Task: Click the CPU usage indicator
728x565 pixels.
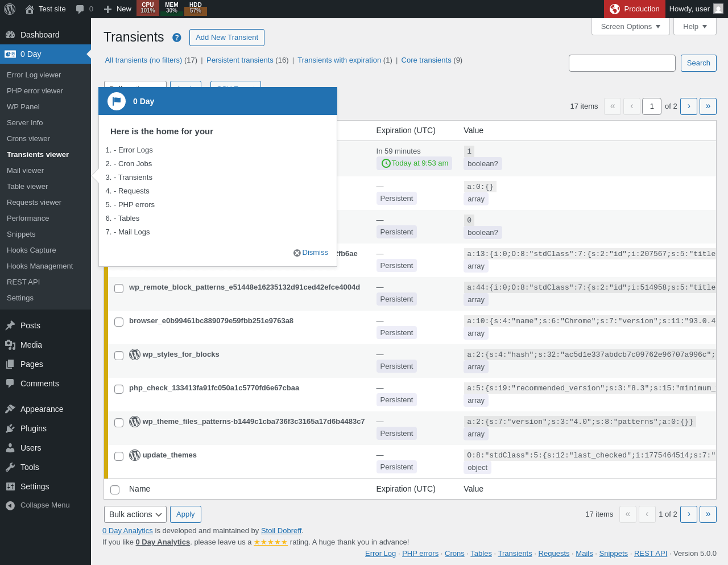Action: (x=148, y=8)
